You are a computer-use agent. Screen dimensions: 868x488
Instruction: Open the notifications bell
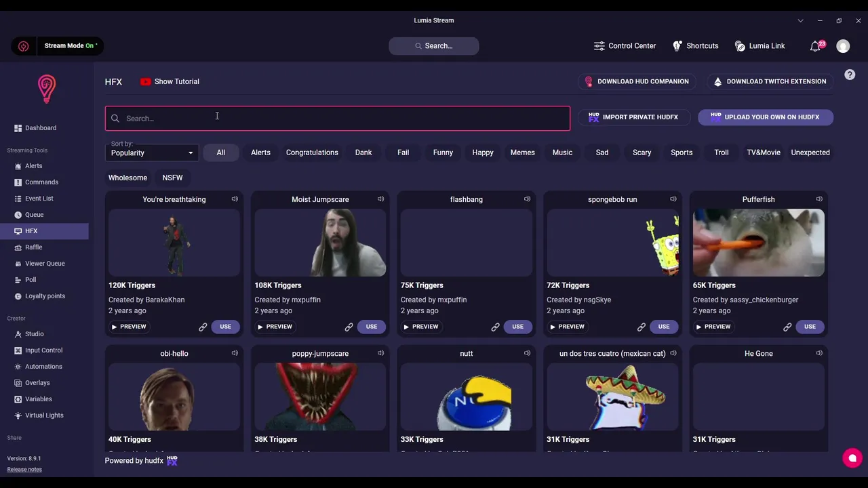tap(815, 46)
